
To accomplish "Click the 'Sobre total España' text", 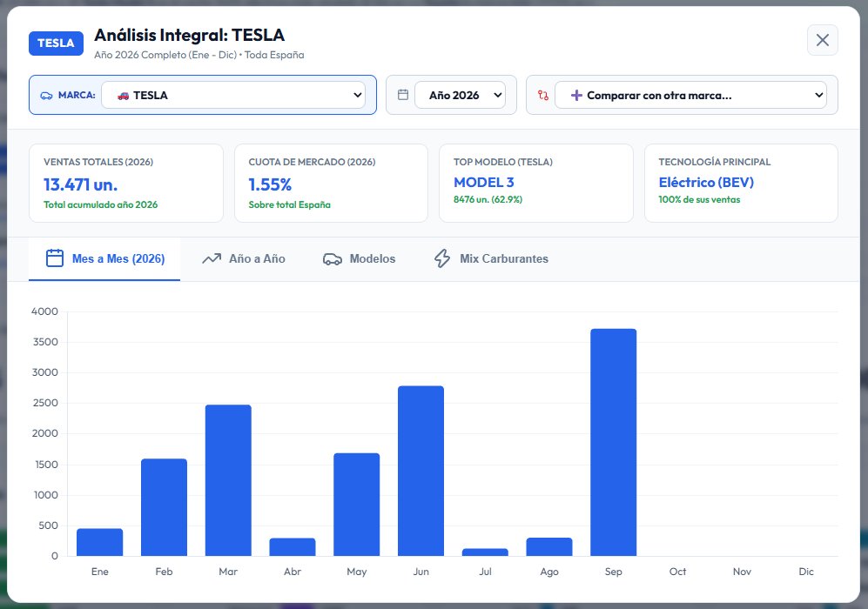I will [290, 204].
